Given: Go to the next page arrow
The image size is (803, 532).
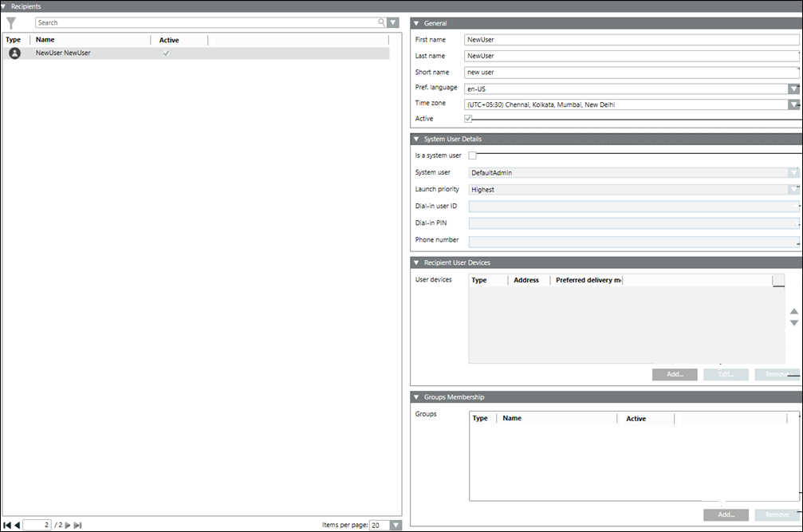Looking at the screenshot, I should coord(68,525).
